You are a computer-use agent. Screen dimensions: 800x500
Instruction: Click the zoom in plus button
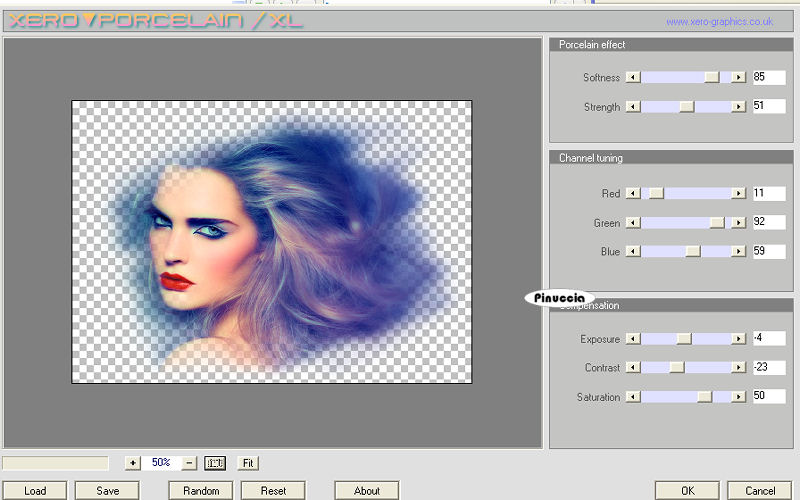[x=132, y=463]
